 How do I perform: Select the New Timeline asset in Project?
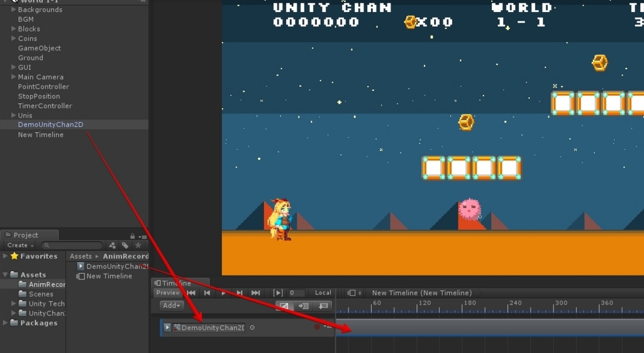point(105,276)
